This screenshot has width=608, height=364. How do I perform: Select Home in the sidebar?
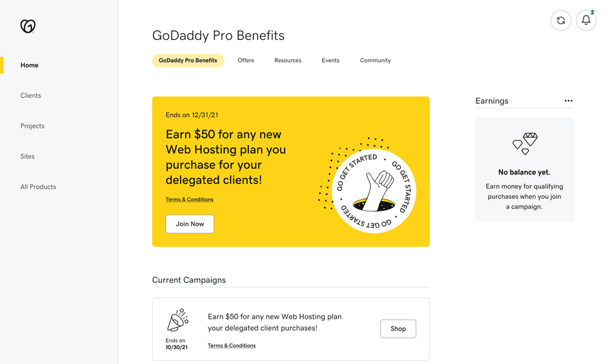[x=30, y=65]
